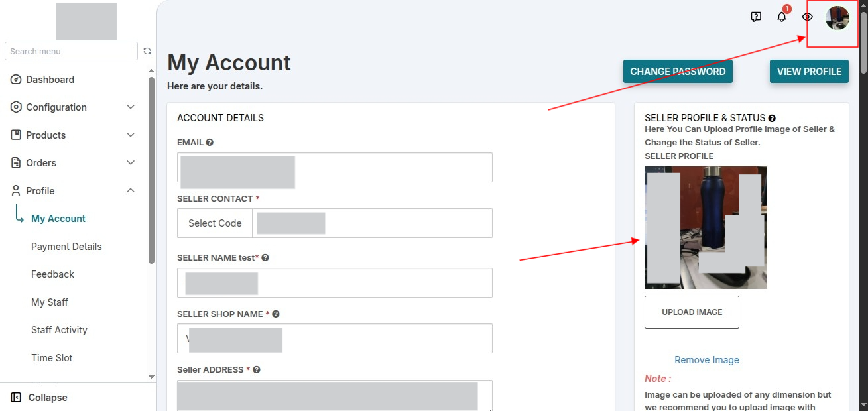
Task: Go to Feedback menu item
Action: (x=52, y=274)
